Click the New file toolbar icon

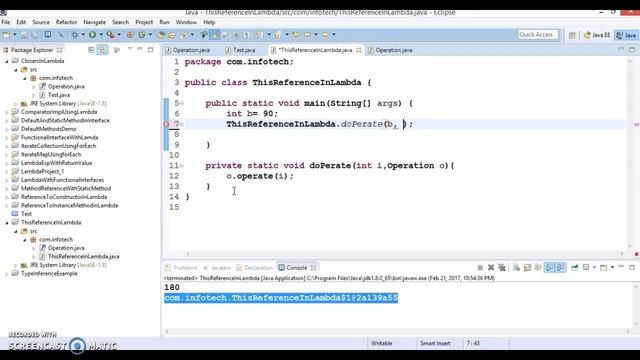coord(7,35)
